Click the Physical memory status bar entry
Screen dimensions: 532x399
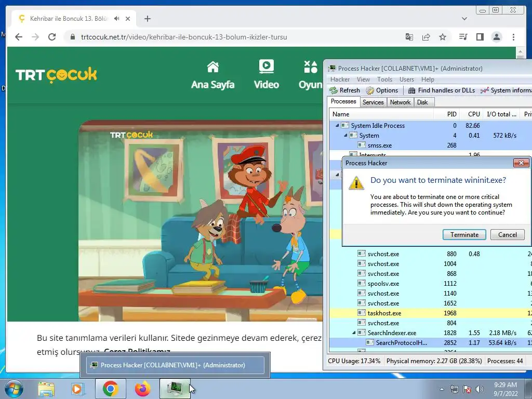click(x=434, y=361)
